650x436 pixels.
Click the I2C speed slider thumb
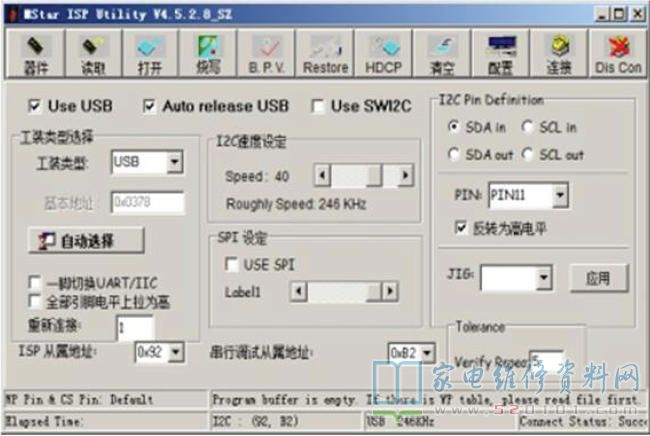(374, 175)
